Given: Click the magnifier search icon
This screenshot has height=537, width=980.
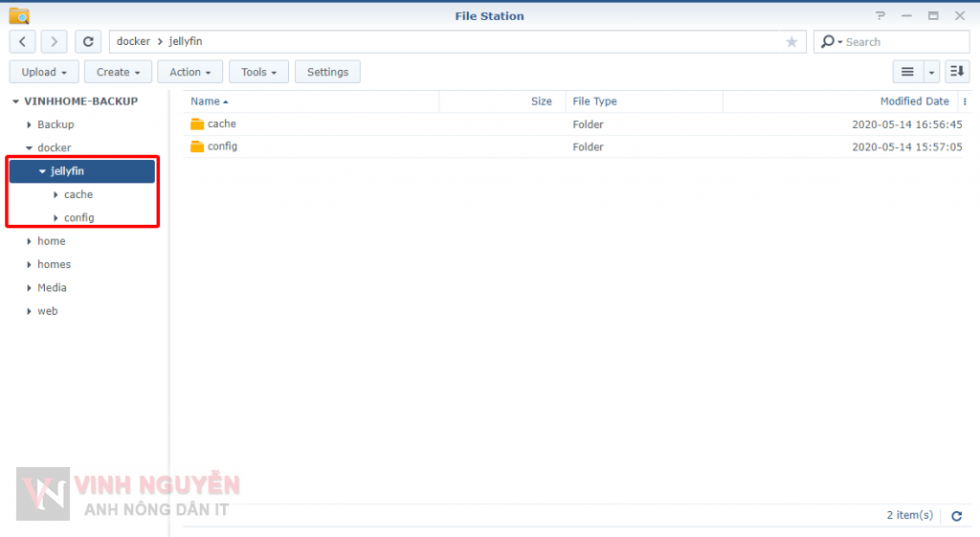Looking at the screenshot, I should pos(828,42).
